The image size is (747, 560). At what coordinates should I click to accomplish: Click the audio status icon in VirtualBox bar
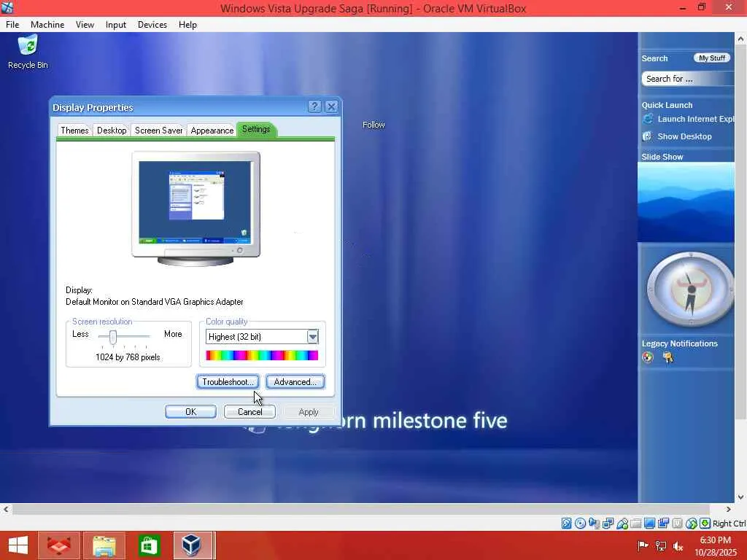594,524
